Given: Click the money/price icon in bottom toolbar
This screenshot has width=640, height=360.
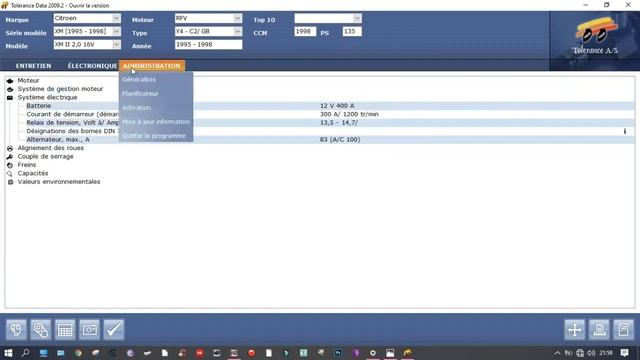Looking at the screenshot, I should point(89,329).
